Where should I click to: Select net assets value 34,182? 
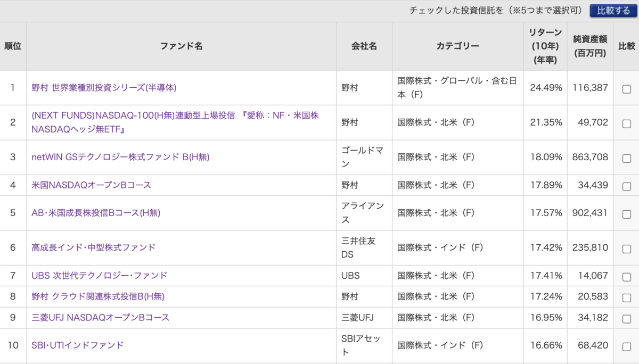[593, 318]
